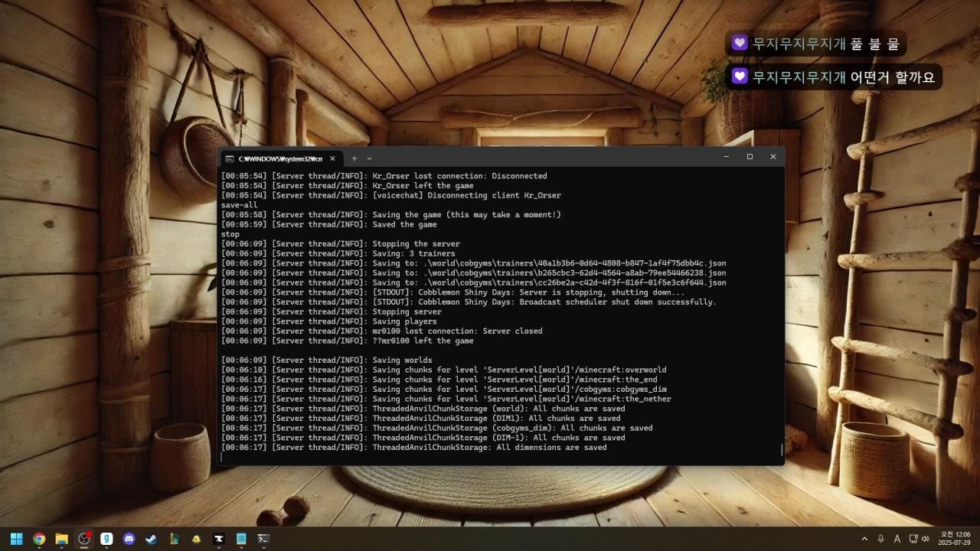Open Notepad from the taskbar
980x551 pixels.
[x=241, y=539]
